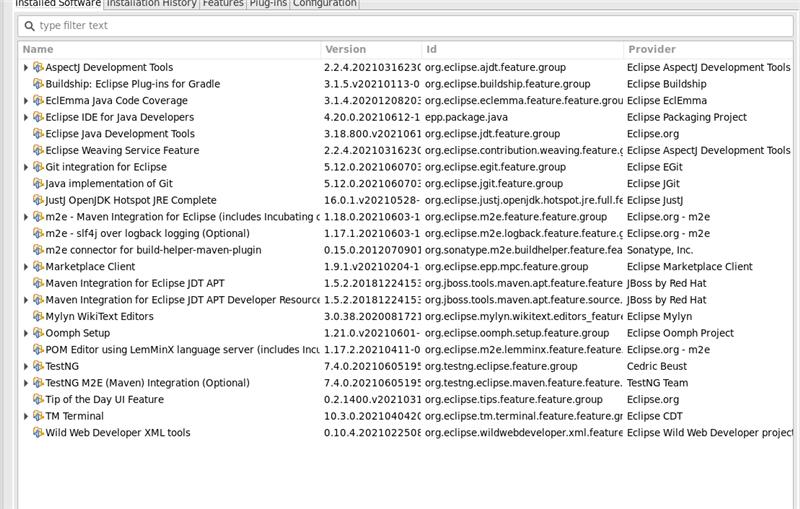Open the Configuration tab
The width and height of the screenshot is (800, 509).
324,4
